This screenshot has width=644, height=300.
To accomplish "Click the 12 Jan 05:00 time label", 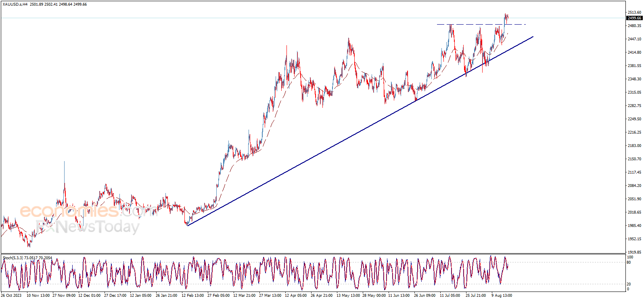I will point(141,296).
